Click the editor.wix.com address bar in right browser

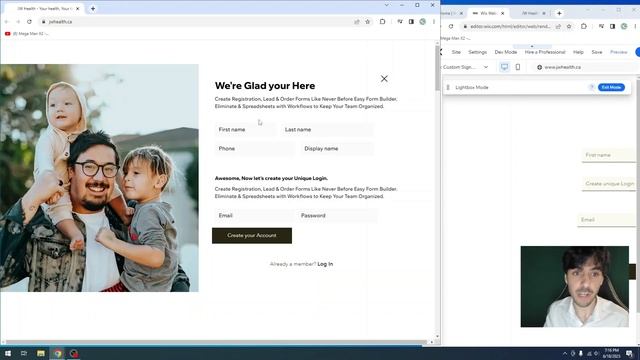[x=510, y=26]
